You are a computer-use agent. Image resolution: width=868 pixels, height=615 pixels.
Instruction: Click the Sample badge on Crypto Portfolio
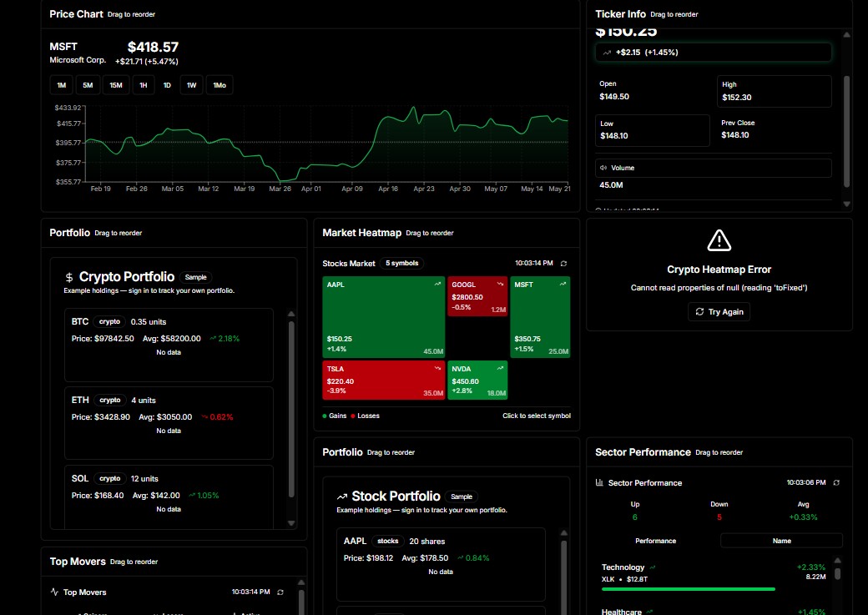point(195,277)
